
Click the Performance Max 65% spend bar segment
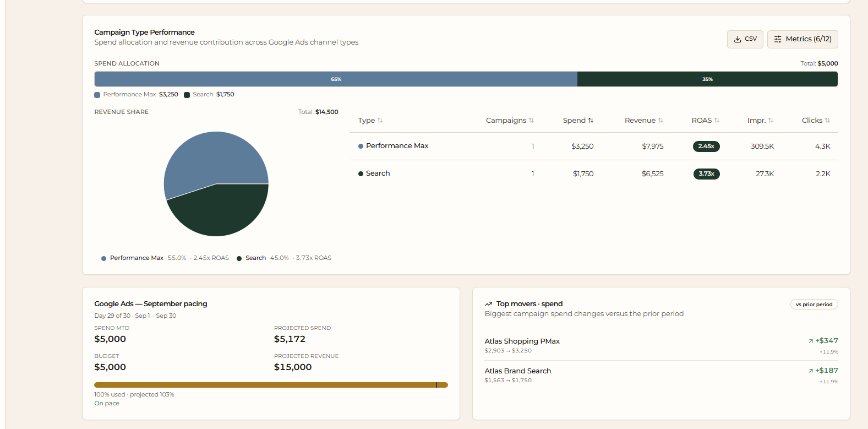[336, 79]
